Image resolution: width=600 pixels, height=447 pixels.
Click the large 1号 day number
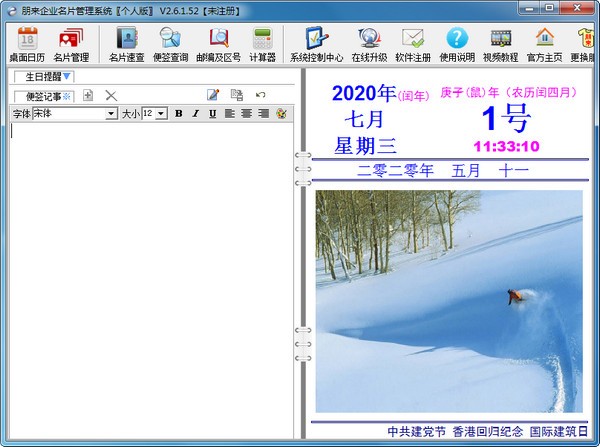click(506, 118)
